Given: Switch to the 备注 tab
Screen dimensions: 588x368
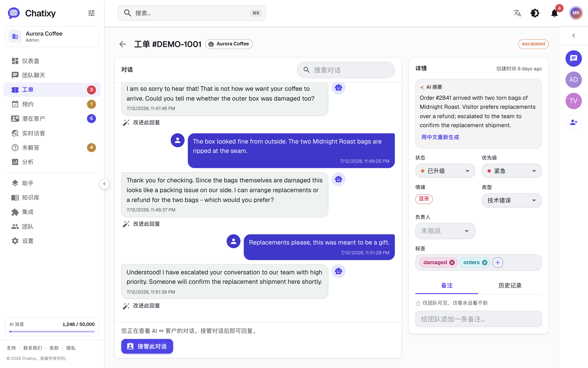Looking at the screenshot, I should [x=447, y=285].
